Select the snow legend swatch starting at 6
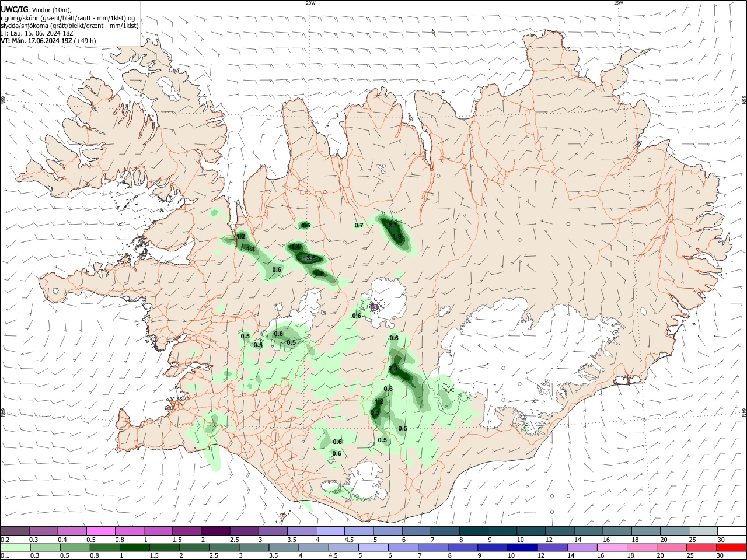 click(x=416, y=531)
